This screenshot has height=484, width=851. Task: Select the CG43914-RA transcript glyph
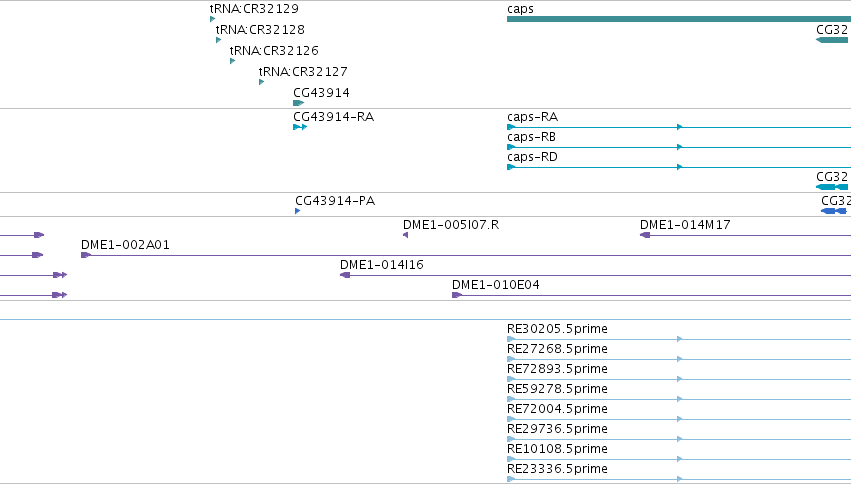[x=300, y=127]
